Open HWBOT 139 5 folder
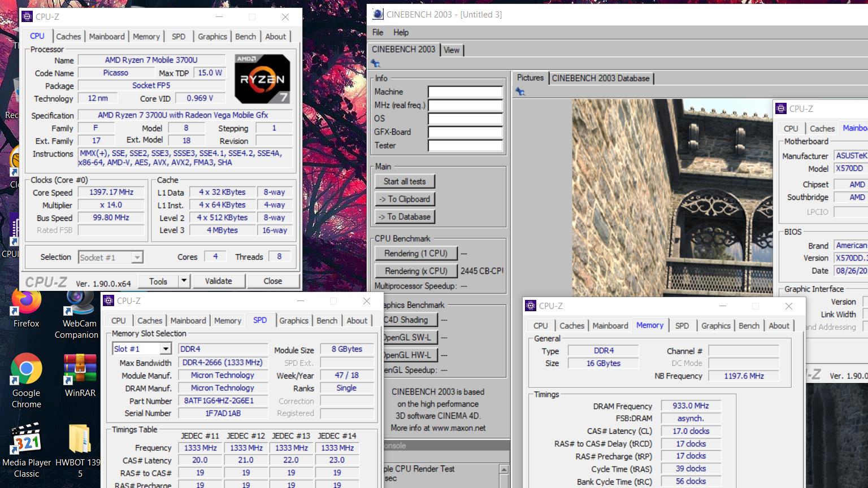Screen dimensions: 868x488 pyautogui.click(x=80, y=451)
